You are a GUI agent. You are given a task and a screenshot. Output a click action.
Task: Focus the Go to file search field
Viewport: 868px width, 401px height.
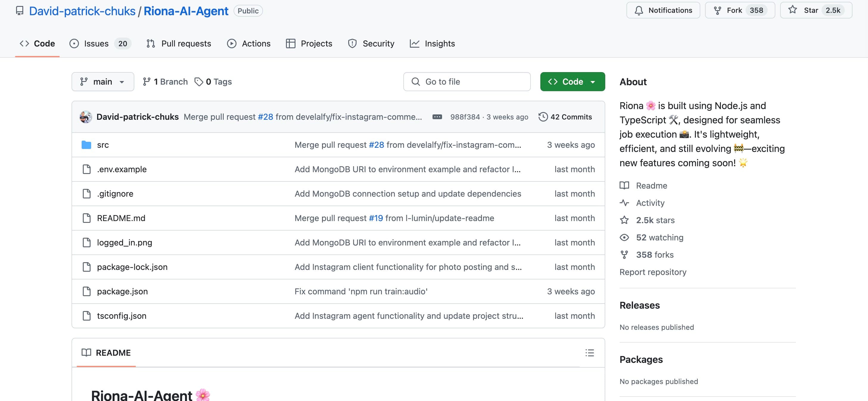click(x=467, y=82)
